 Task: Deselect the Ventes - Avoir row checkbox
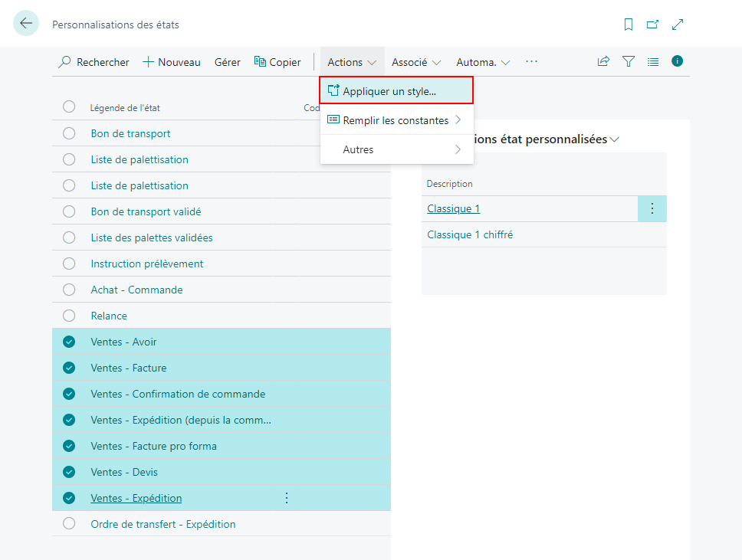pyautogui.click(x=69, y=342)
